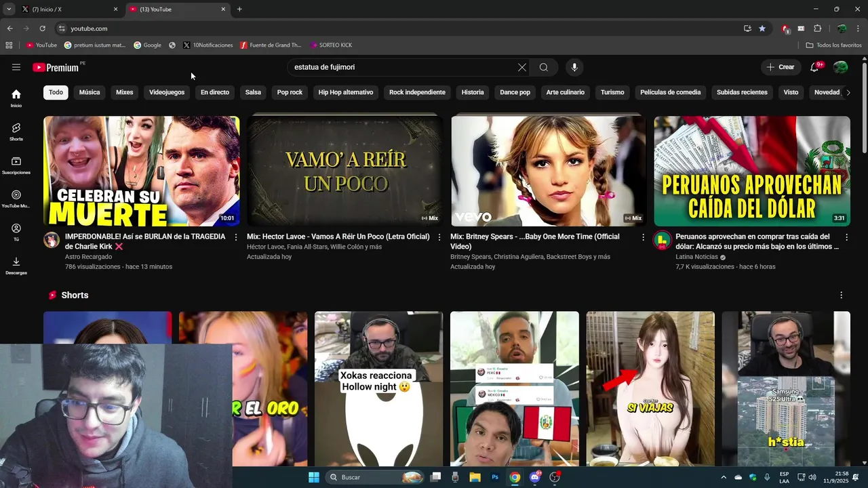
Task: Open the Crear menu
Action: coord(781,67)
